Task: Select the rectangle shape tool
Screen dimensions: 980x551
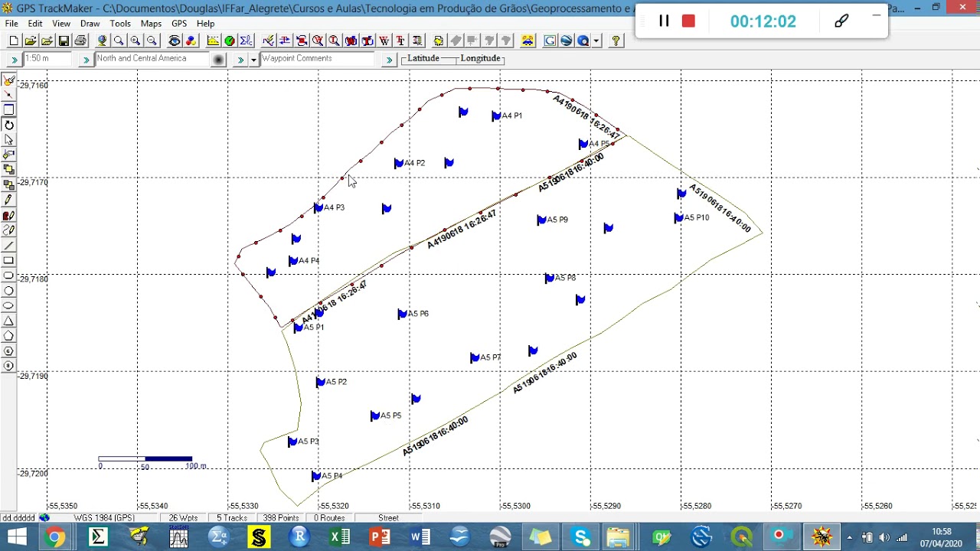Action: point(9,260)
